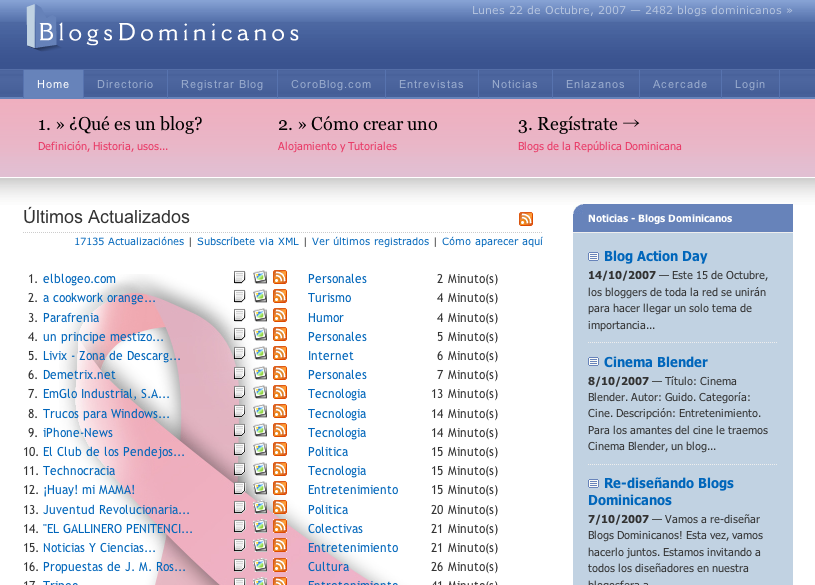
Task: Switch to the CoroBlog.com tab
Action: tap(331, 84)
